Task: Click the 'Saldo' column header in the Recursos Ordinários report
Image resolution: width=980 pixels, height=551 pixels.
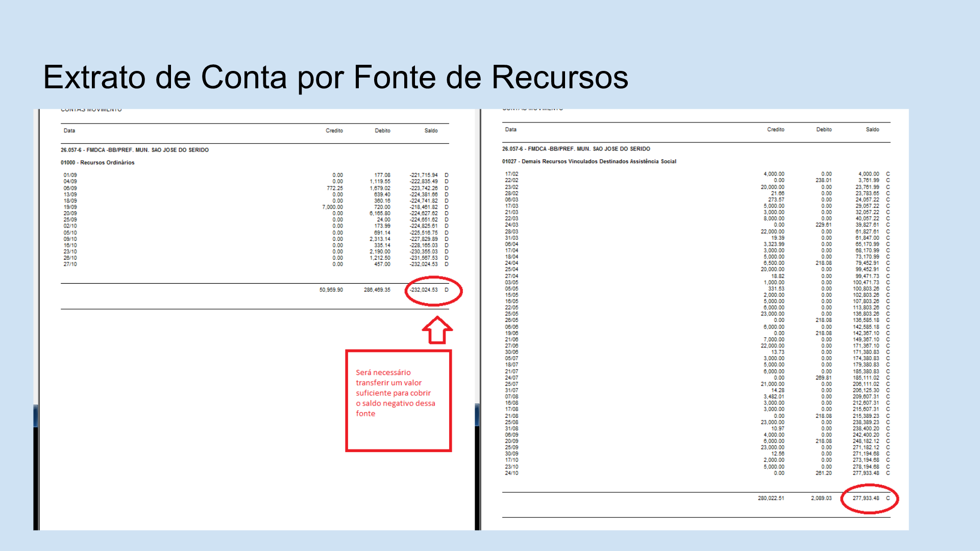Action: click(x=431, y=131)
